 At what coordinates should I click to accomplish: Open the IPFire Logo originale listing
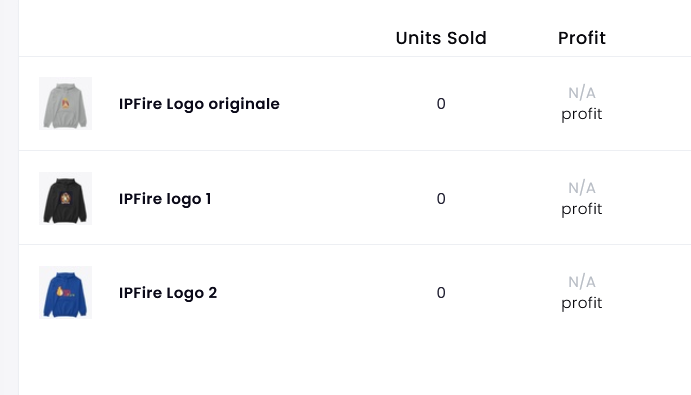coord(199,104)
